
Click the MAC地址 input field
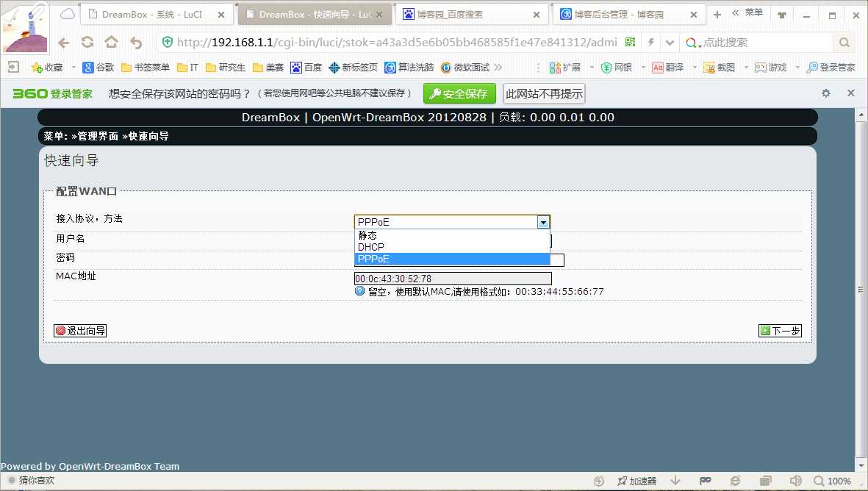(x=453, y=279)
